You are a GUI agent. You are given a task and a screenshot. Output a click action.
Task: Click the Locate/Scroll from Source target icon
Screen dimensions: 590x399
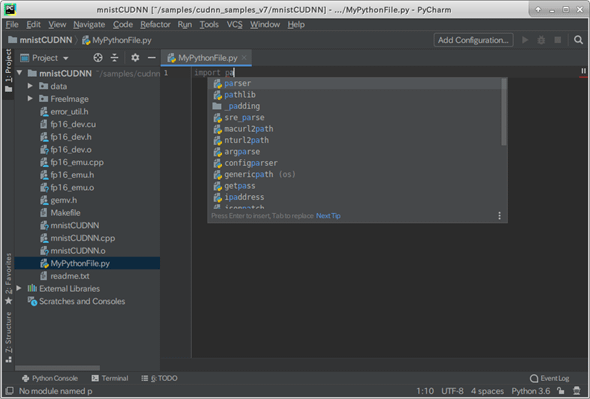(98, 58)
